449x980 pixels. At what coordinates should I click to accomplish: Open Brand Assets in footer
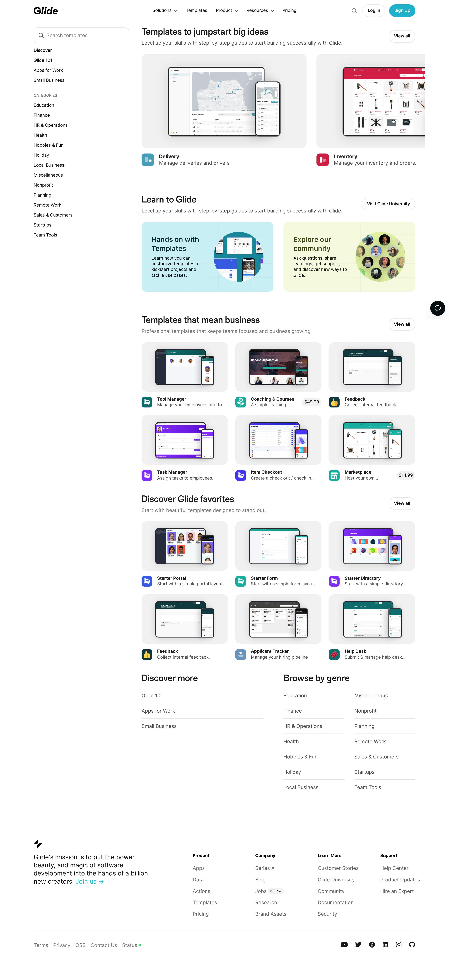pos(271,914)
